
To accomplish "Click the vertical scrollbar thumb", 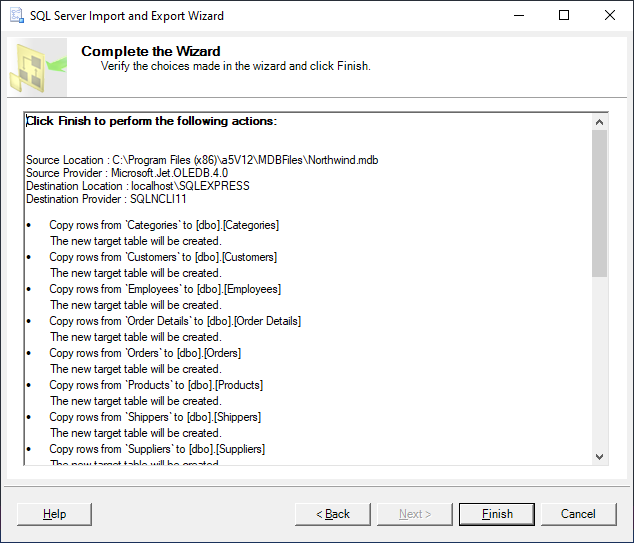I will (x=600, y=203).
